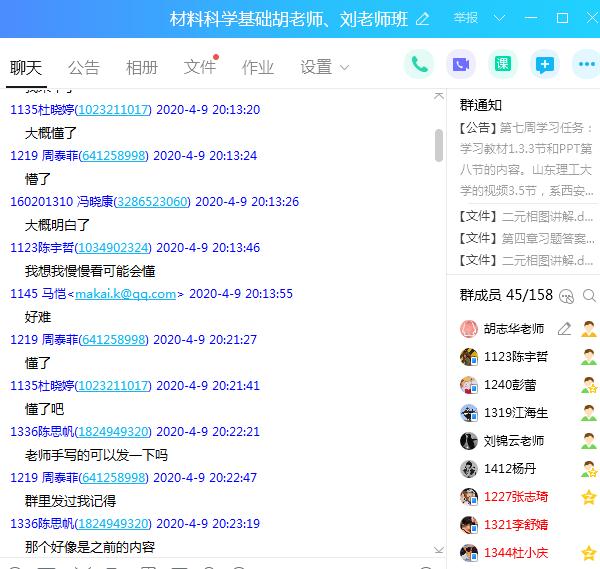Open the green 课 classroom icon
Viewport: 600px width, 569px height.
(502, 65)
